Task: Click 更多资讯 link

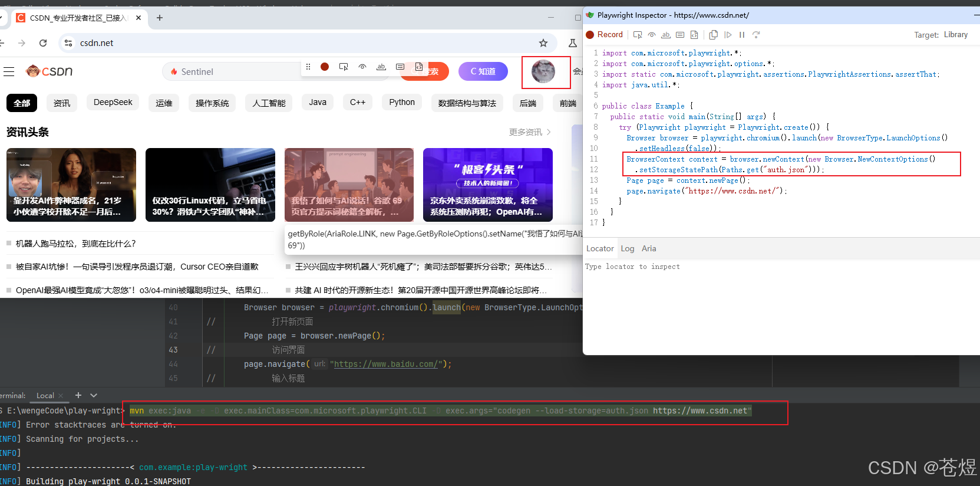Action: coord(530,132)
